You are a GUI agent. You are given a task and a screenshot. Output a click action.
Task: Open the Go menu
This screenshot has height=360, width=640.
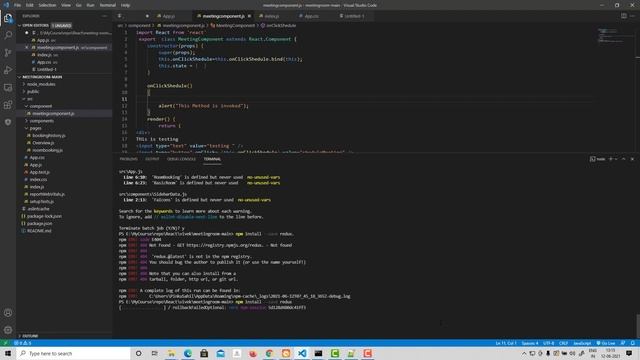[78, 5]
